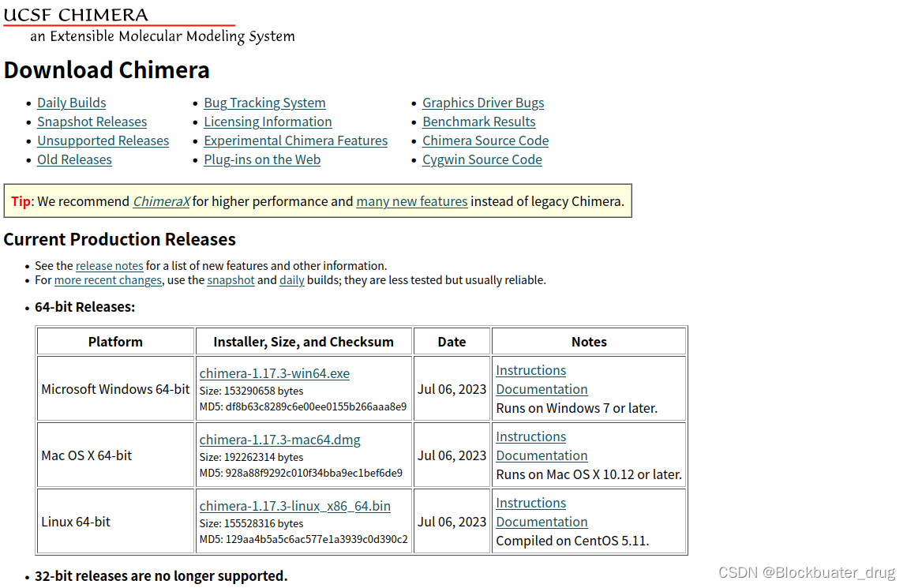View Benchmark Results link
The width and height of the screenshot is (907, 588).
(479, 122)
